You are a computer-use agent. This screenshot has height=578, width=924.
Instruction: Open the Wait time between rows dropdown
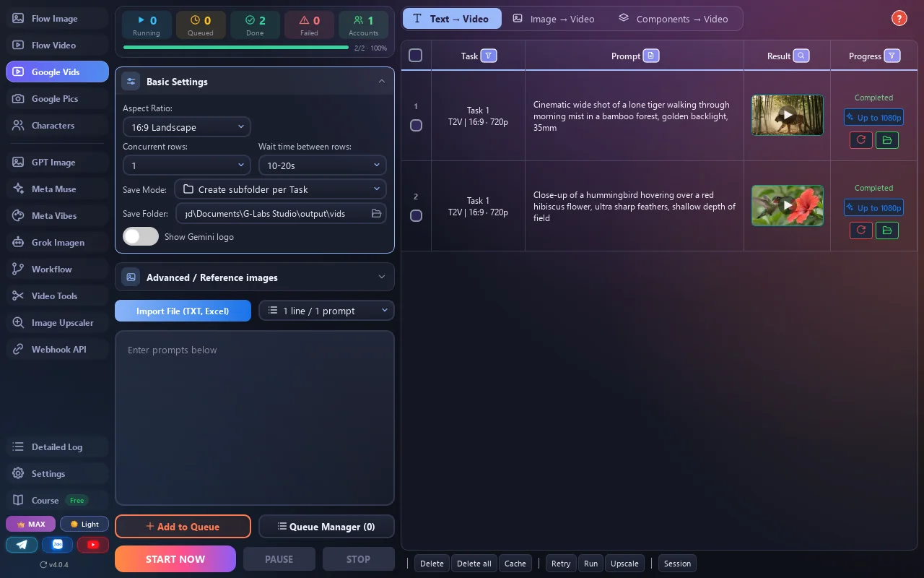coord(323,165)
